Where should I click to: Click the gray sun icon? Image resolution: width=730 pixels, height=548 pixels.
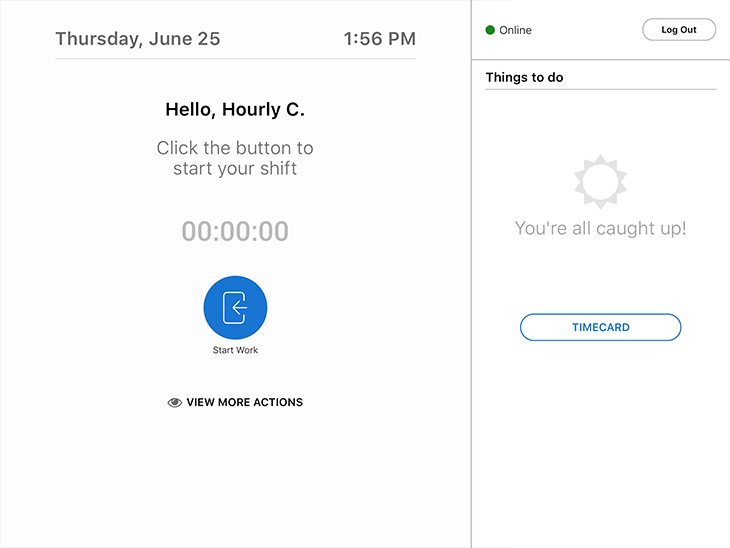(x=601, y=182)
